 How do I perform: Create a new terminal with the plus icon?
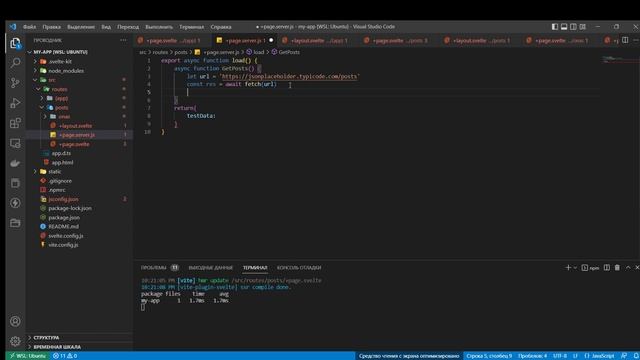point(568,268)
